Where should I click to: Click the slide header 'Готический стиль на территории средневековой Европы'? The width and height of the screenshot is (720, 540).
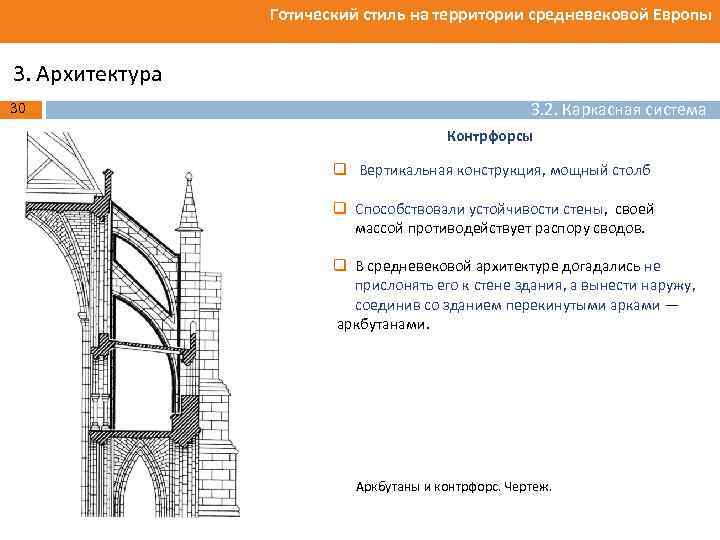pyautogui.click(x=491, y=15)
